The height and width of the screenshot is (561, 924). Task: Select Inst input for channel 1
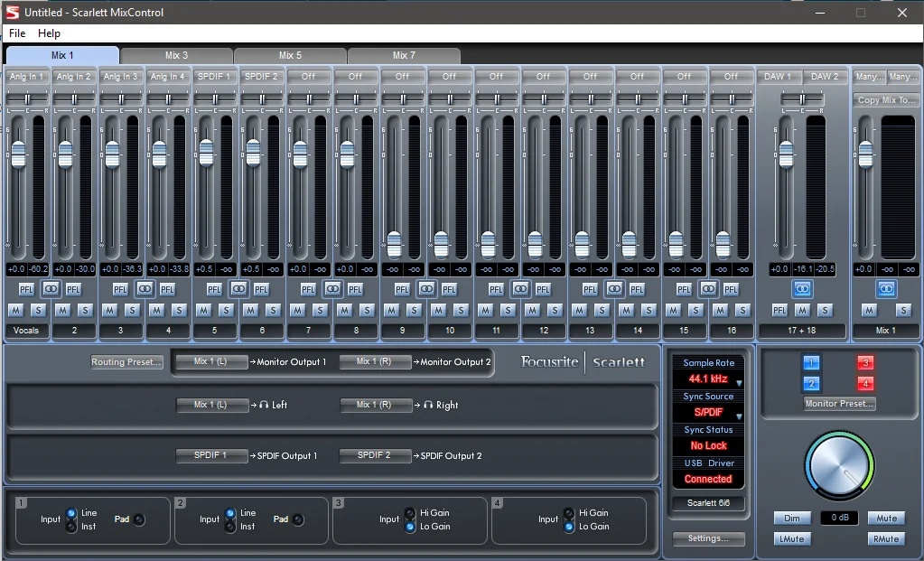coord(71,527)
